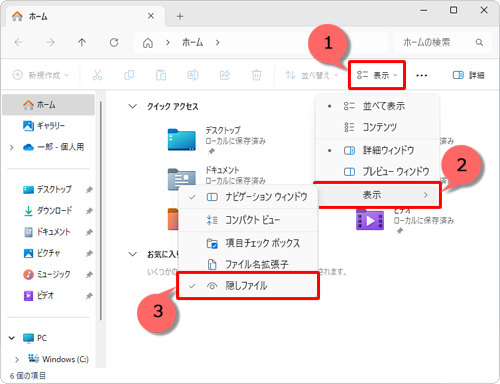Viewport: 500px width, 384px height.
Task: Collapse the お気に入り section
Action: pos(133,254)
